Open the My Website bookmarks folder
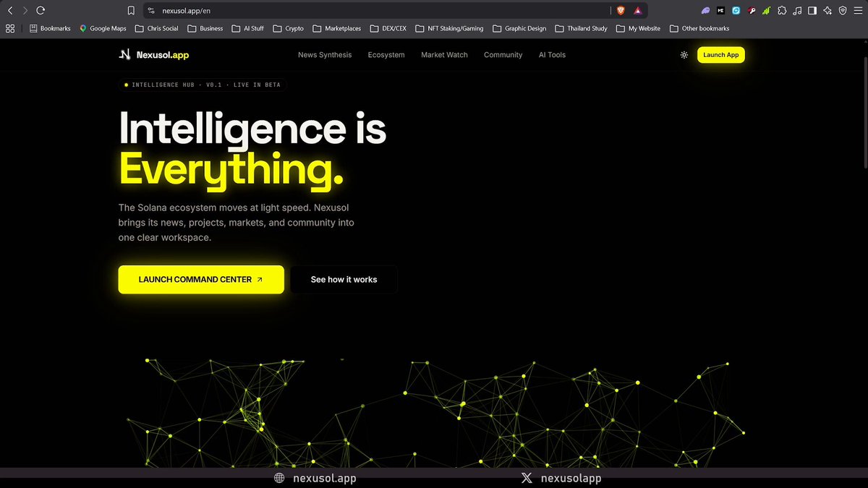This screenshot has width=868, height=488. click(x=638, y=29)
